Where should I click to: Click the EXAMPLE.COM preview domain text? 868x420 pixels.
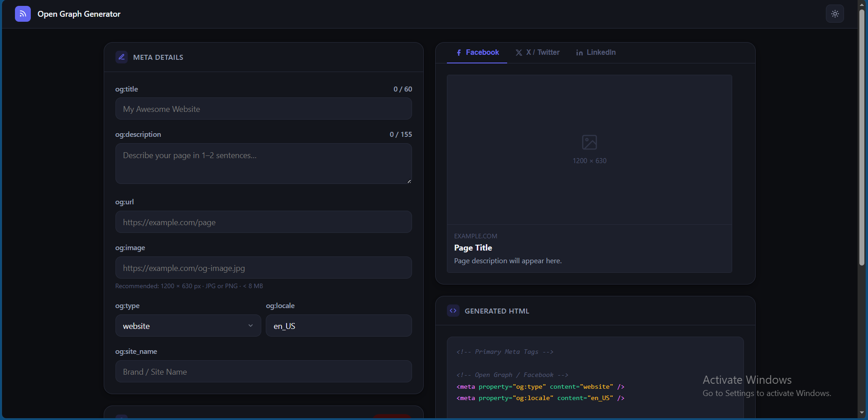pyautogui.click(x=475, y=236)
